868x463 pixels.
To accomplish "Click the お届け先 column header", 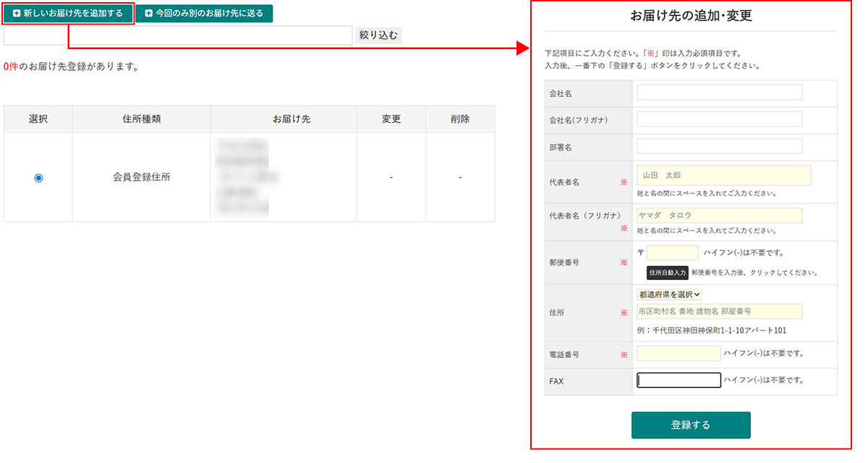I will [284, 119].
